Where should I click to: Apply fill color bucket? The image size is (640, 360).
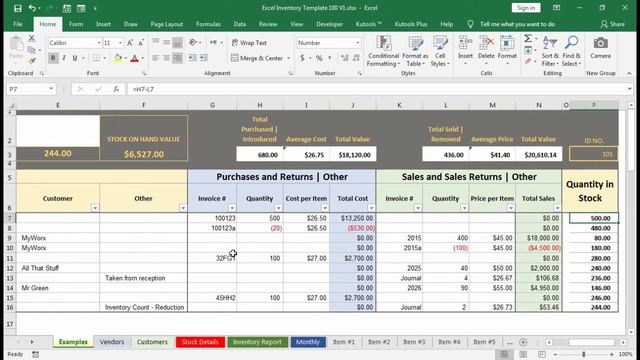pyautogui.click(x=118, y=58)
